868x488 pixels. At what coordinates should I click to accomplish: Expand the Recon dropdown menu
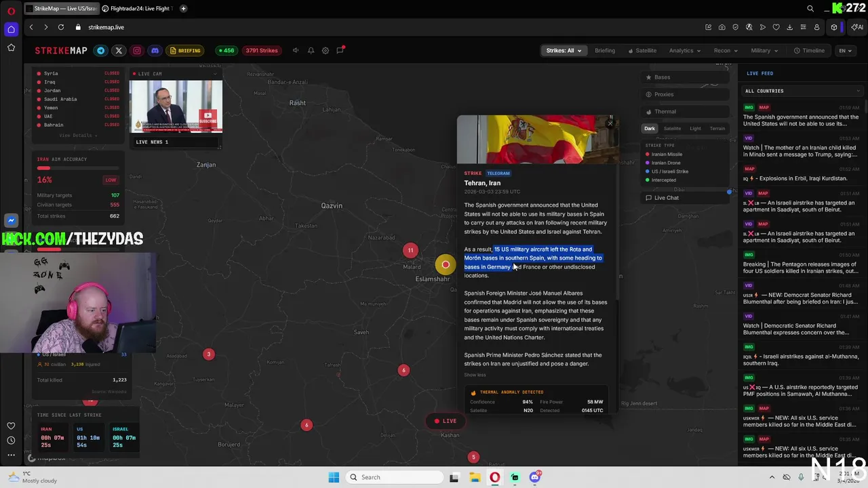tap(725, 51)
